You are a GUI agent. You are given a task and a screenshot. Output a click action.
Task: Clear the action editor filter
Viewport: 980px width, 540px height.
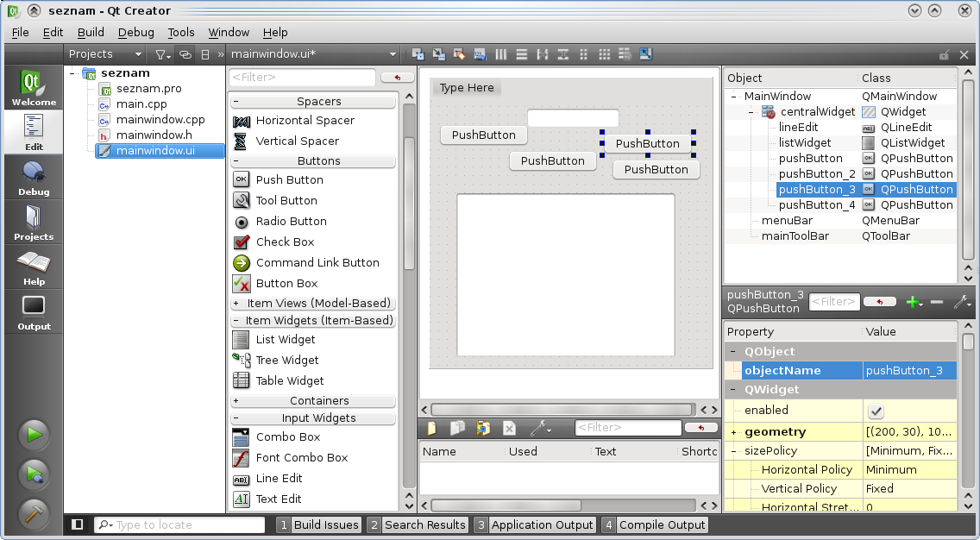click(x=700, y=428)
